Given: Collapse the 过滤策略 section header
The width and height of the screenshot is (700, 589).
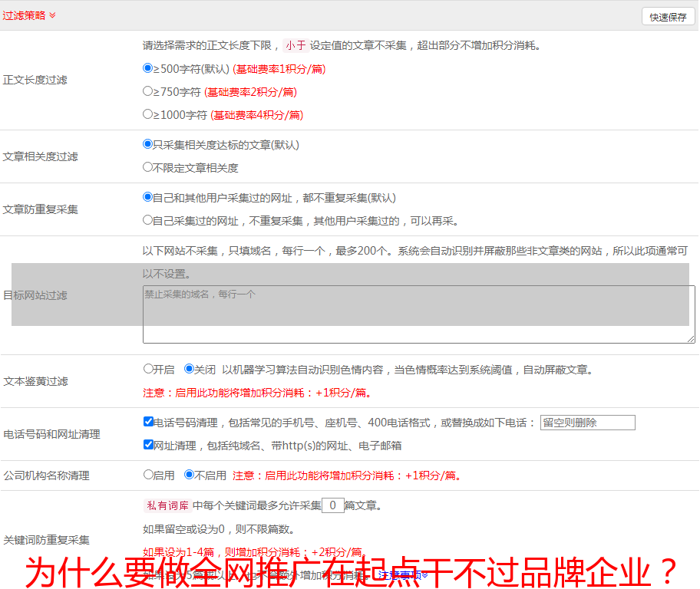Looking at the screenshot, I should click(52, 15).
